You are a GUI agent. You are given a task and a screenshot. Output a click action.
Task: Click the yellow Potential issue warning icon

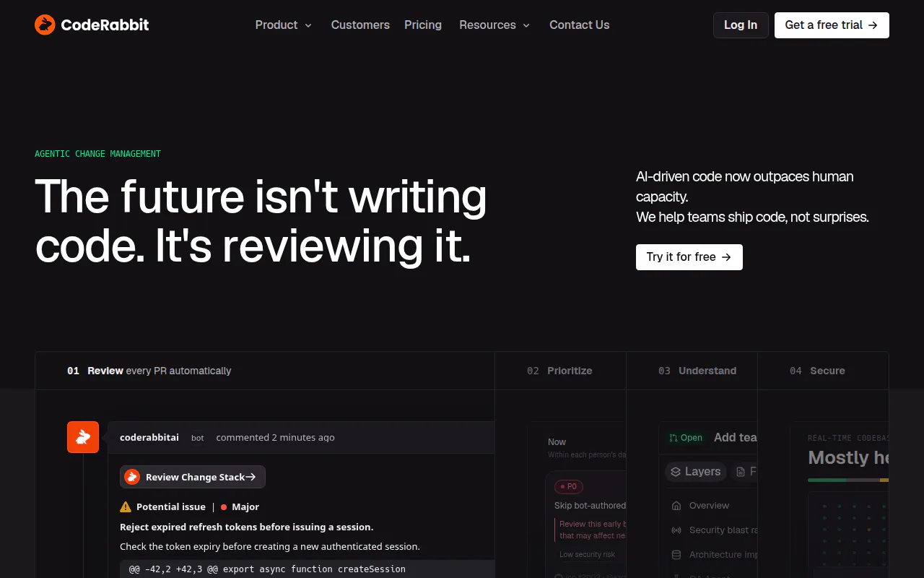[126, 507]
